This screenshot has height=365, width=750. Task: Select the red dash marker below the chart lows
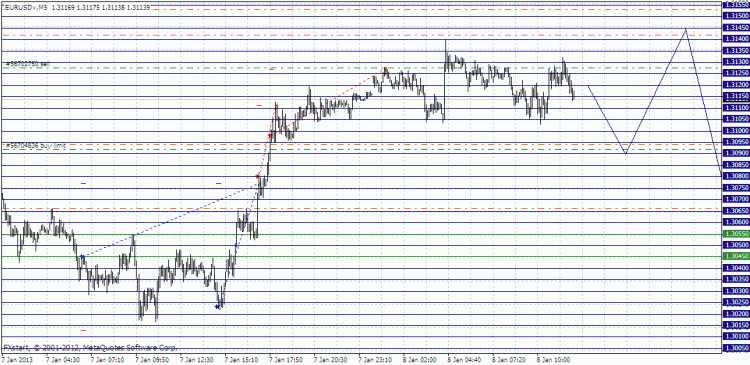[x=83, y=330]
